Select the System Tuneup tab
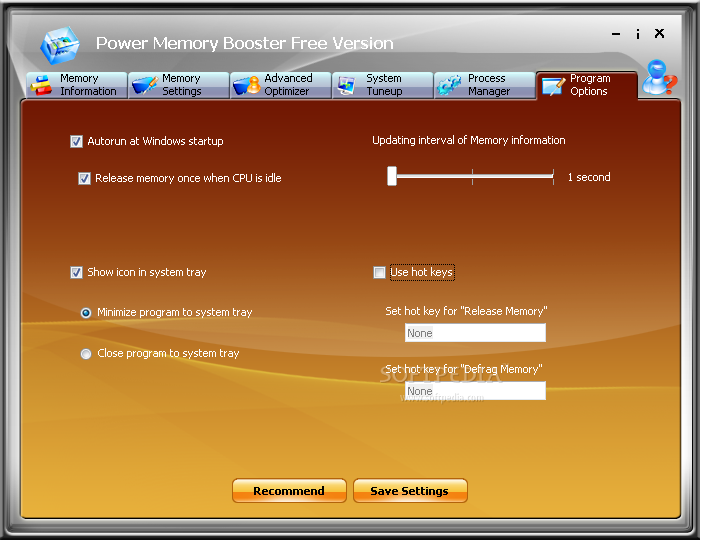Image resolution: width=701 pixels, height=540 pixels. [x=382, y=85]
